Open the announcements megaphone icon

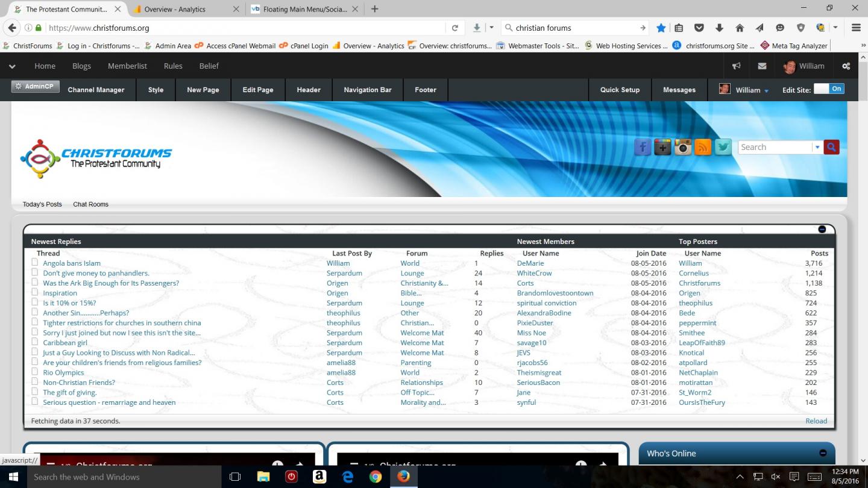pos(736,66)
